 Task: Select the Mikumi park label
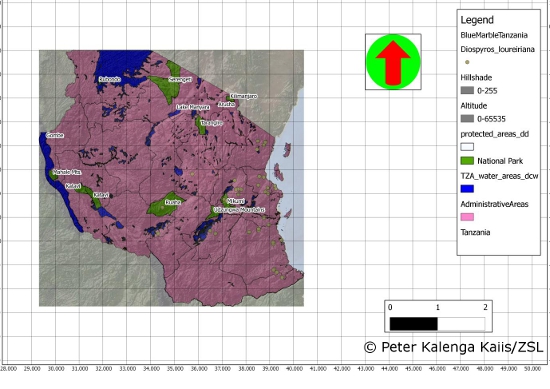point(235,201)
